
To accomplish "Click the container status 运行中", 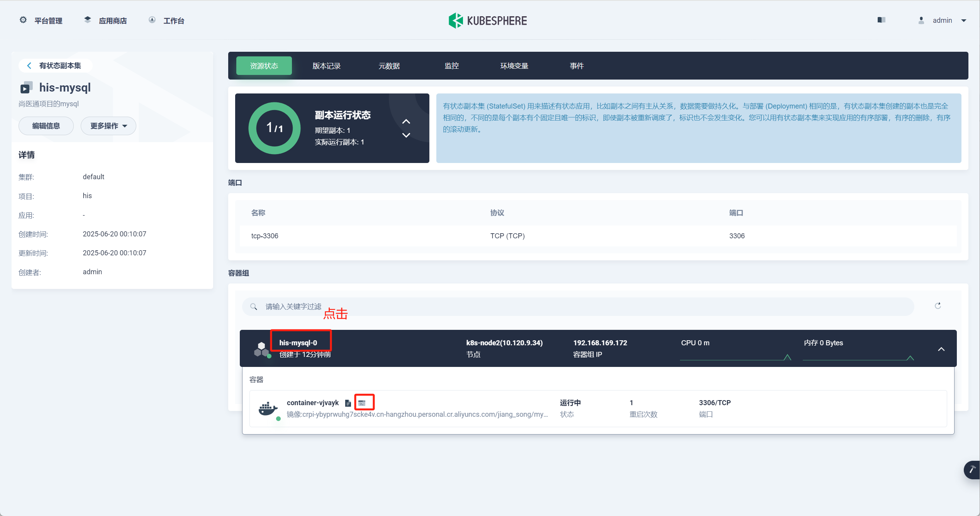I will [570, 403].
